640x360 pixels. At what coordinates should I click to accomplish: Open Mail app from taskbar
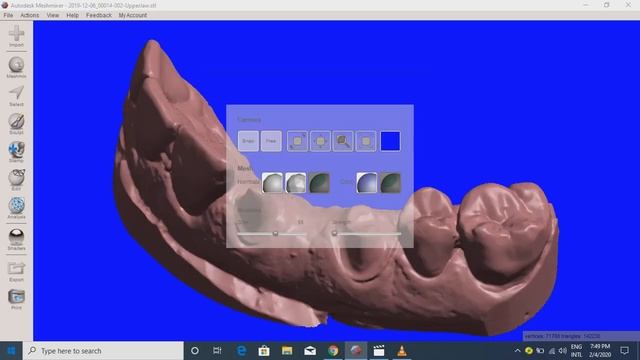tap(310, 351)
